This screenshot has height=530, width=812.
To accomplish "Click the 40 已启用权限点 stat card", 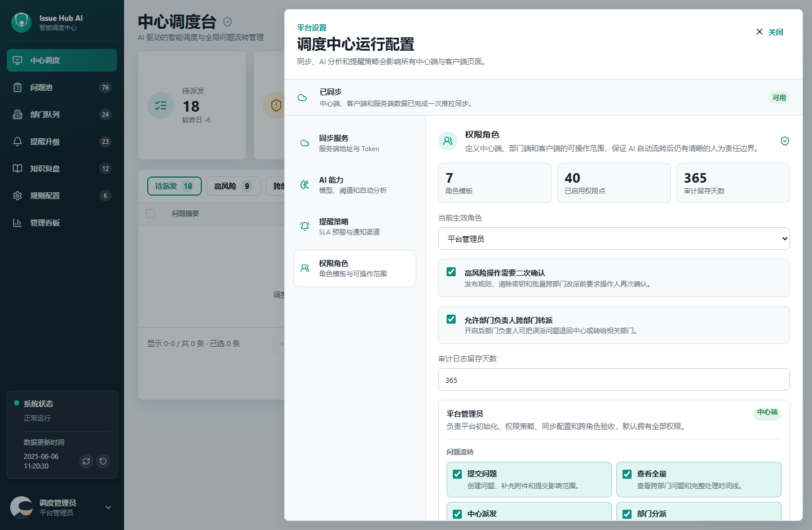I will pos(614,183).
